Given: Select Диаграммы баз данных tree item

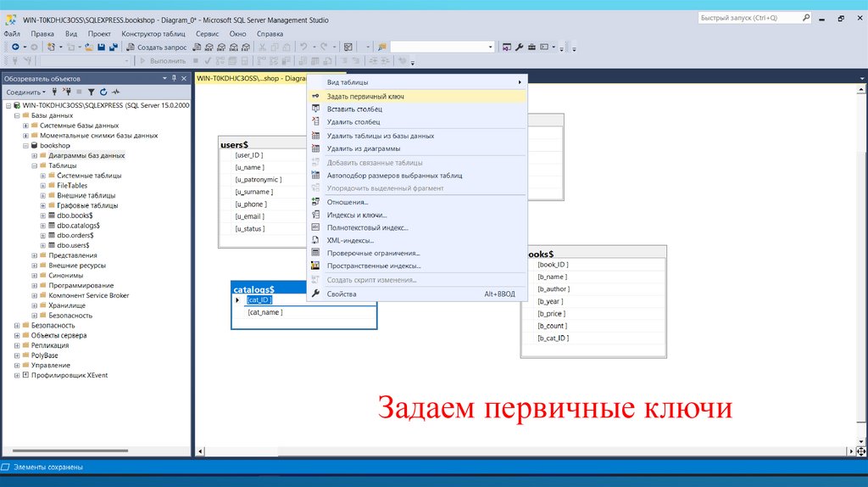Looking at the screenshot, I should click(86, 155).
